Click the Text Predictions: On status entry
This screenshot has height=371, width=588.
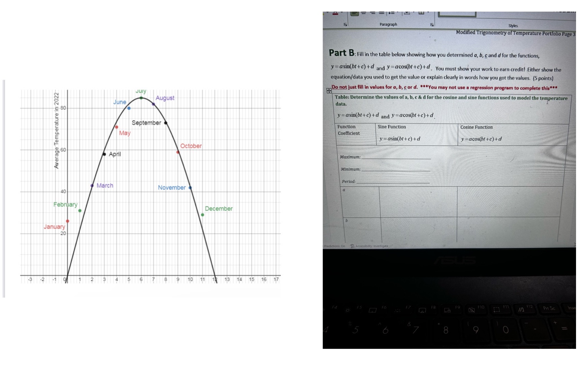[335, 246]
